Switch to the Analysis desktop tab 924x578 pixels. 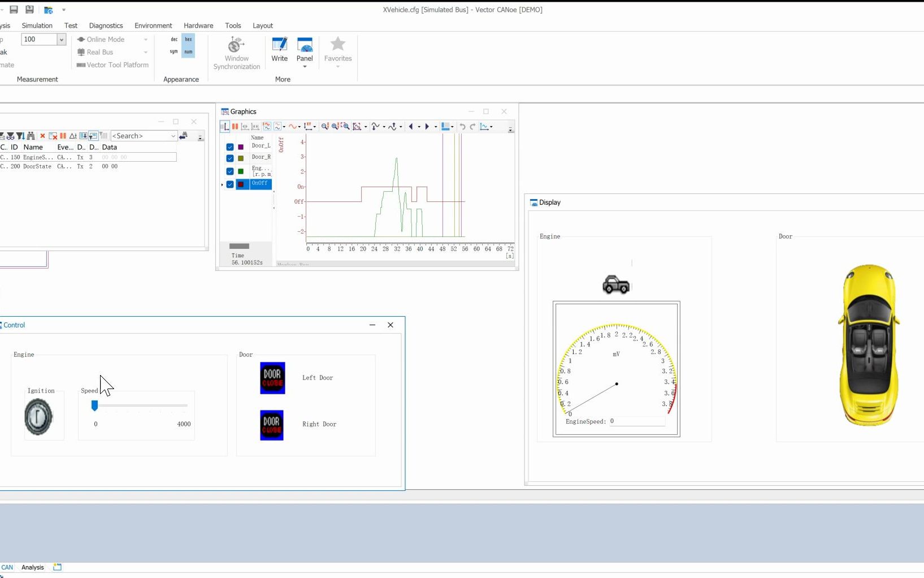[32, 567]
